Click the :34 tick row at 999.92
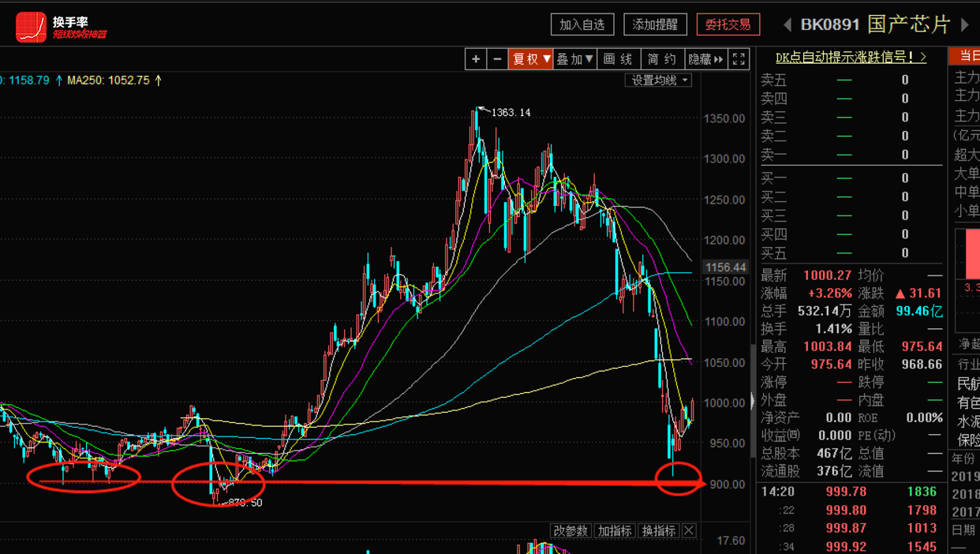The width and height of the screenshot is (980, 554). (x=851, y=545)
